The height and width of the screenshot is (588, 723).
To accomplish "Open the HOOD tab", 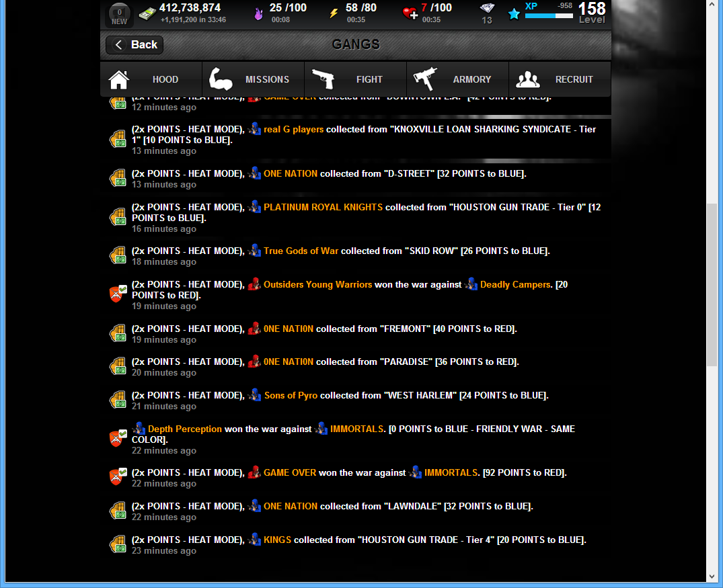I will point(151,79).
